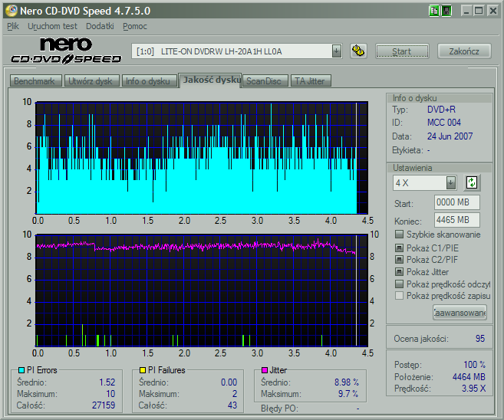
Task: Switch to the Utwórz dysk tab
Action: tap(91, 81)
